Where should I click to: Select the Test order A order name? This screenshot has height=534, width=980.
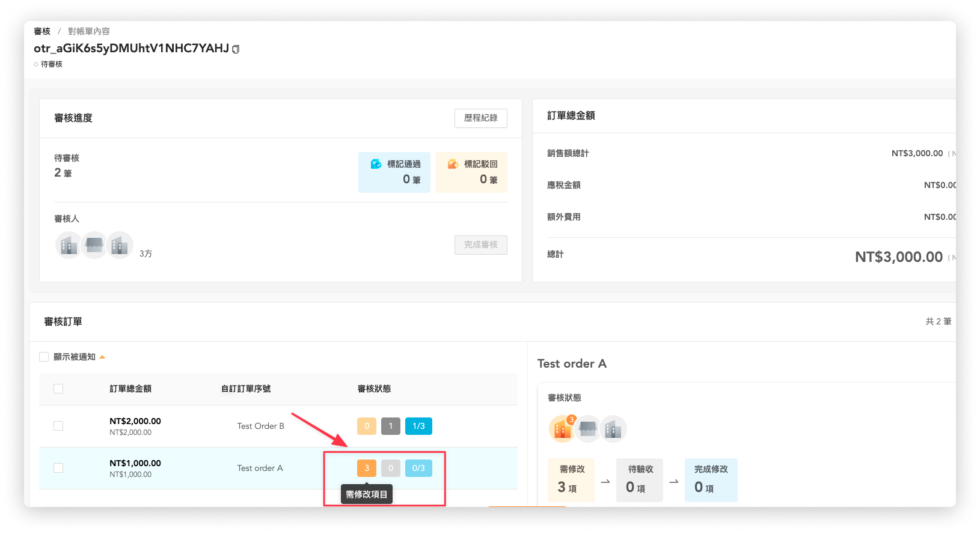260,468
